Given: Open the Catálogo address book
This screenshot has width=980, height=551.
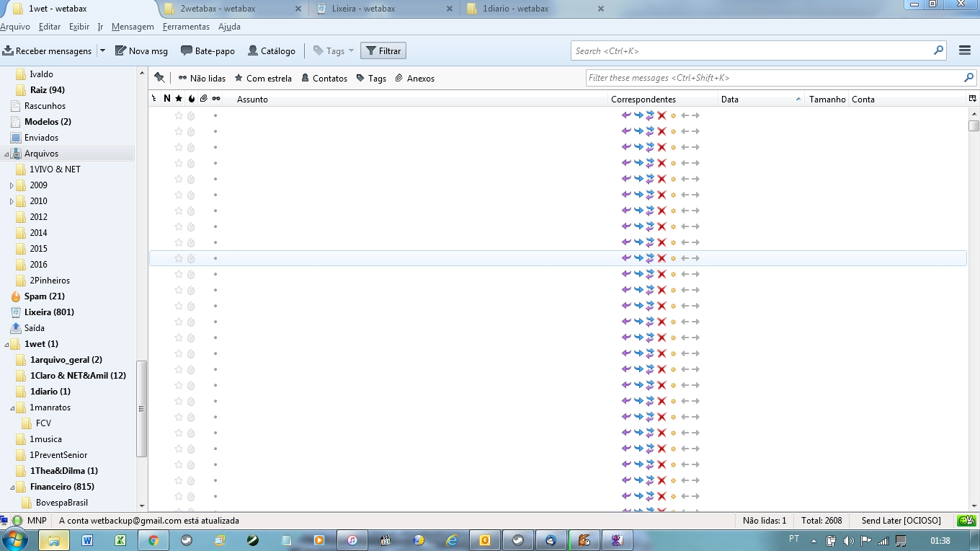Looking at the screenshot, I should pyautogui.click(x=271, y=51).
